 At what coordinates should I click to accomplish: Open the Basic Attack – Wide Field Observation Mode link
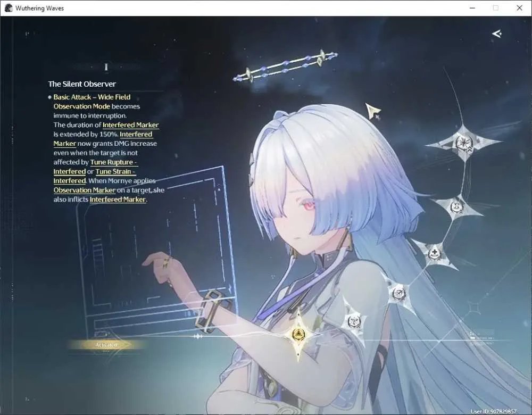coord(92,102)
